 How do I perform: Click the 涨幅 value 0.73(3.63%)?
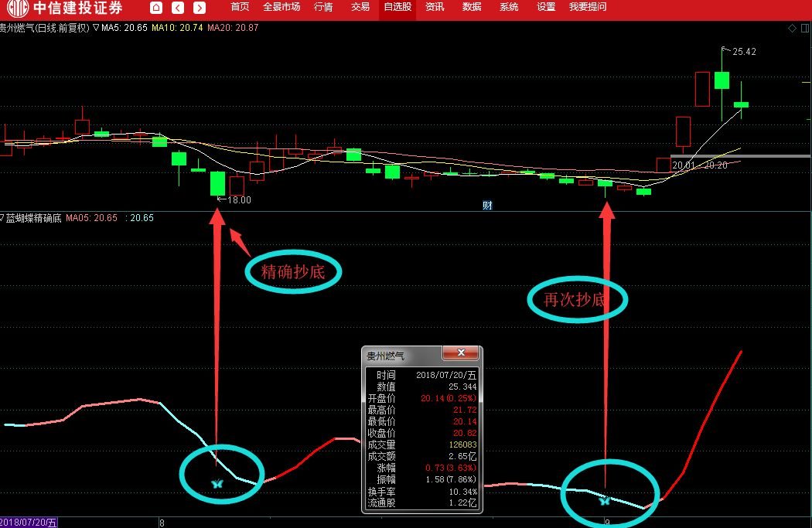pyautogui.click(x=451, y=468)
